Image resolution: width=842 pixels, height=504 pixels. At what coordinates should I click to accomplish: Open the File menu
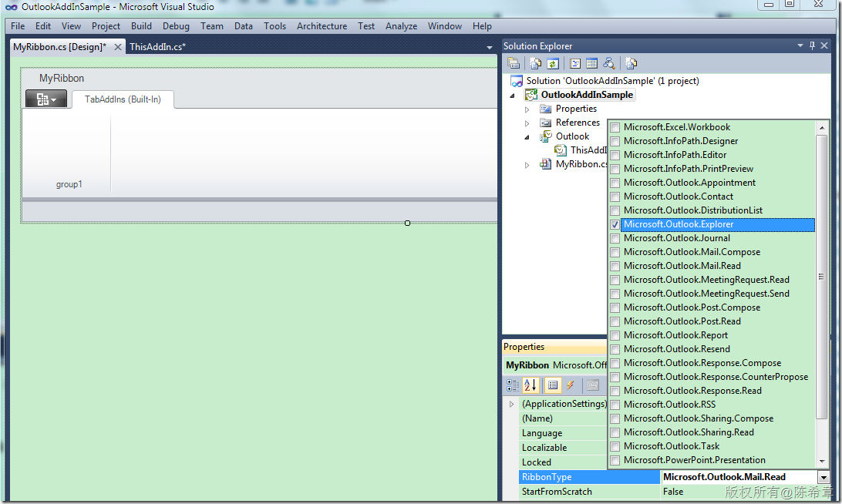click(x=18, y=26)
